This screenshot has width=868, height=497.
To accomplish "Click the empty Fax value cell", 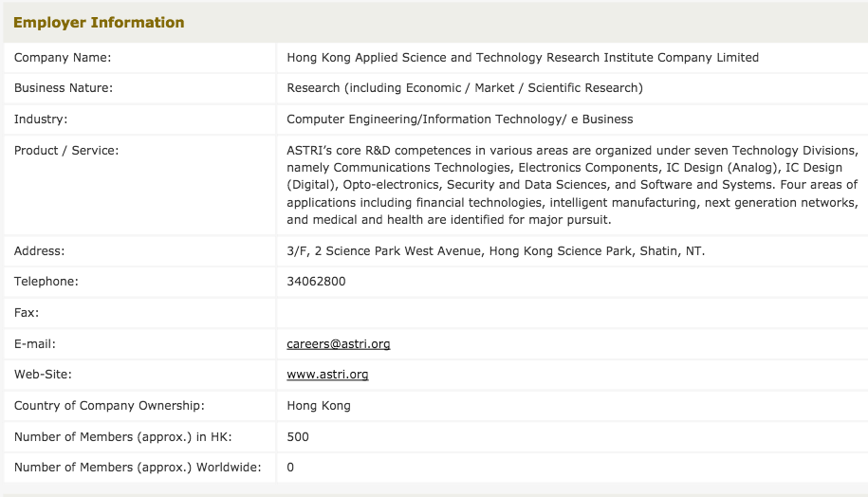I will tap(569, 313).
